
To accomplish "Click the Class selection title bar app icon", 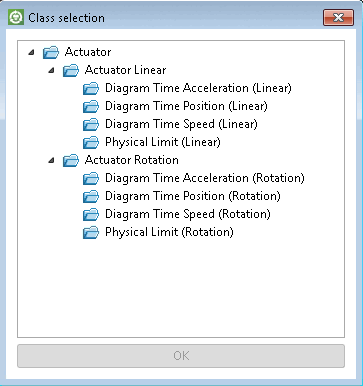I will [16, 17].
